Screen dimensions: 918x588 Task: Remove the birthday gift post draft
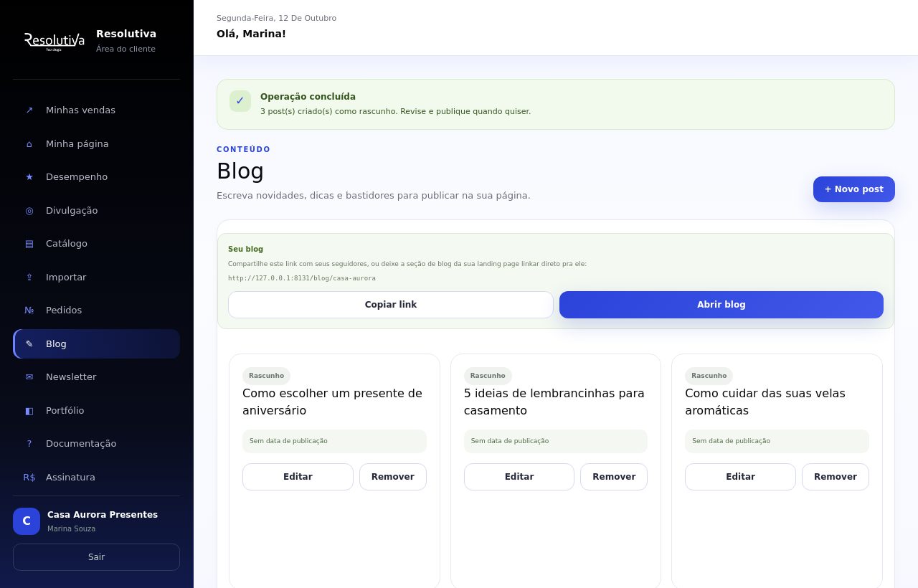393,477
